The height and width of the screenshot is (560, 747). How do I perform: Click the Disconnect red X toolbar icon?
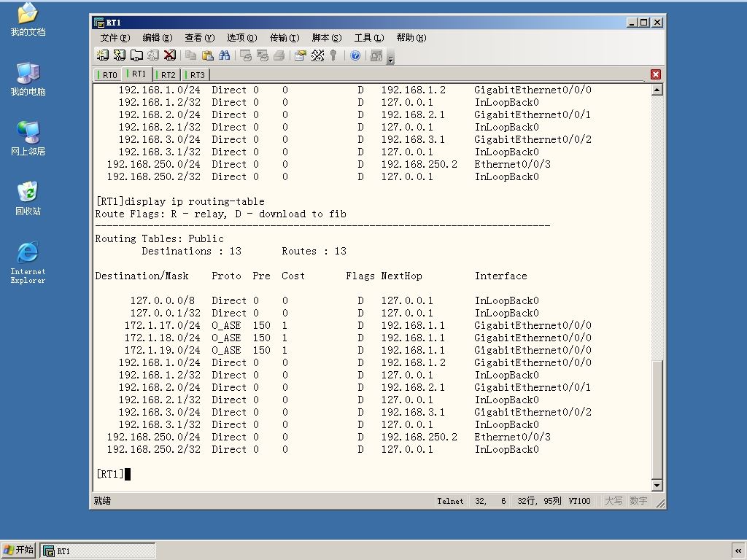point(169,55)
